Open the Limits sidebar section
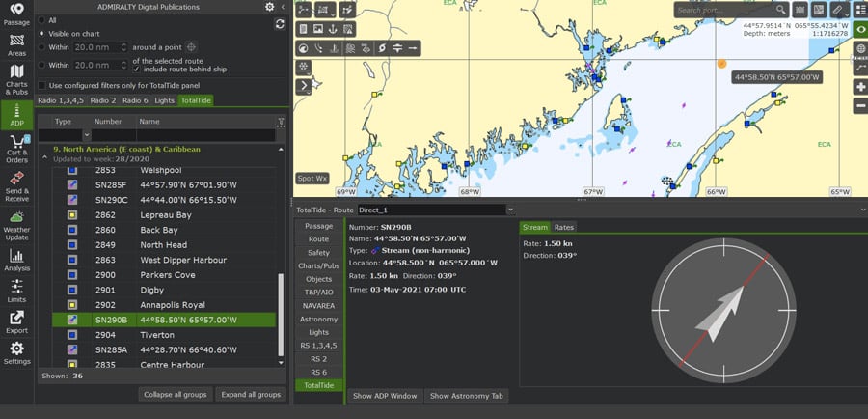This screenshot has height=419, width=868. pyautogui.click(x=16, y=291)
